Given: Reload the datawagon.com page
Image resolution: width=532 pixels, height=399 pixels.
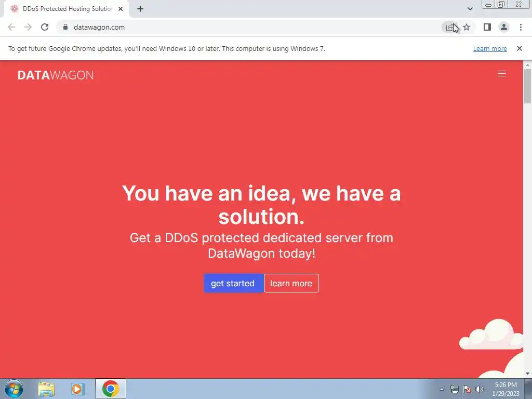Looking at the screenshot, I should click(x=45, y=27).
